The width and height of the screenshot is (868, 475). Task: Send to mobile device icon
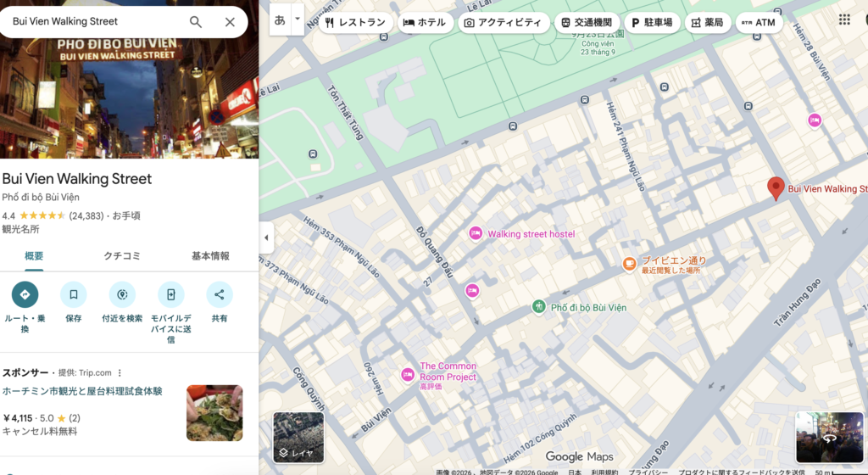point(171,294)
